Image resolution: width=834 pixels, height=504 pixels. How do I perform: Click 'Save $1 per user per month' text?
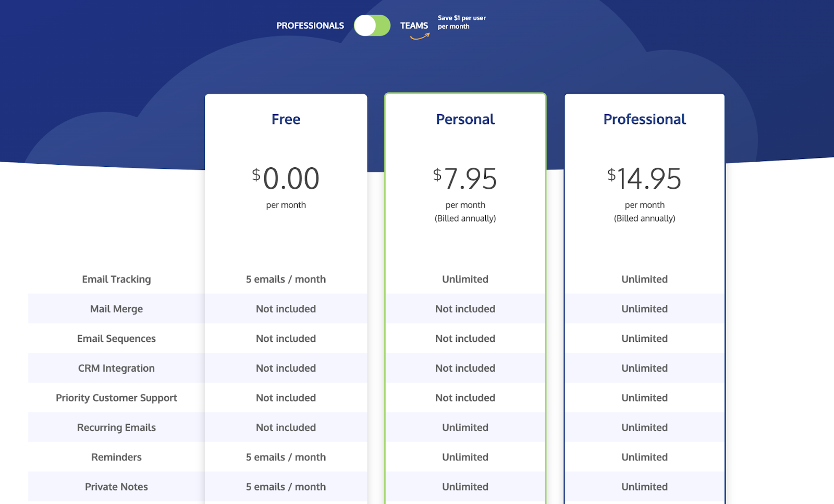[462, 22]
